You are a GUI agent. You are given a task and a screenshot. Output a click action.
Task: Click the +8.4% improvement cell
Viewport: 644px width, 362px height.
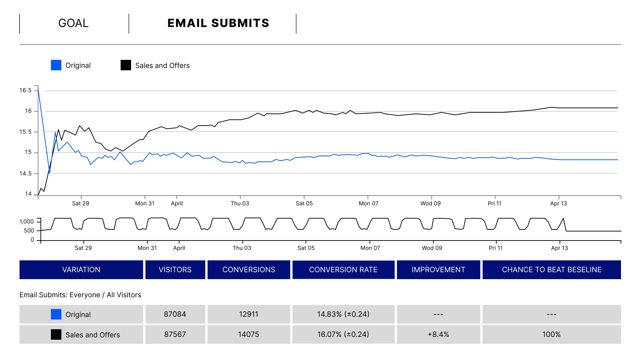(x=438, y=335)
